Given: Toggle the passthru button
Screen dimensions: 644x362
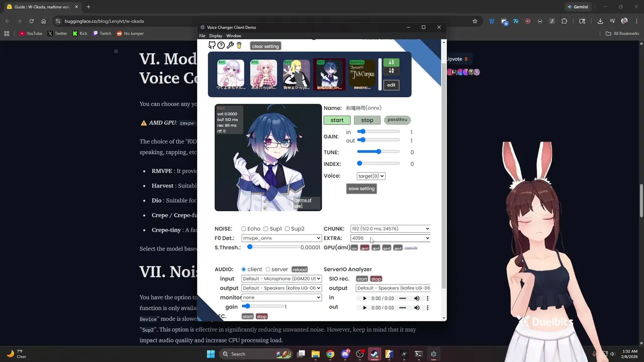Looking at the screenshot, I should 397,120.
